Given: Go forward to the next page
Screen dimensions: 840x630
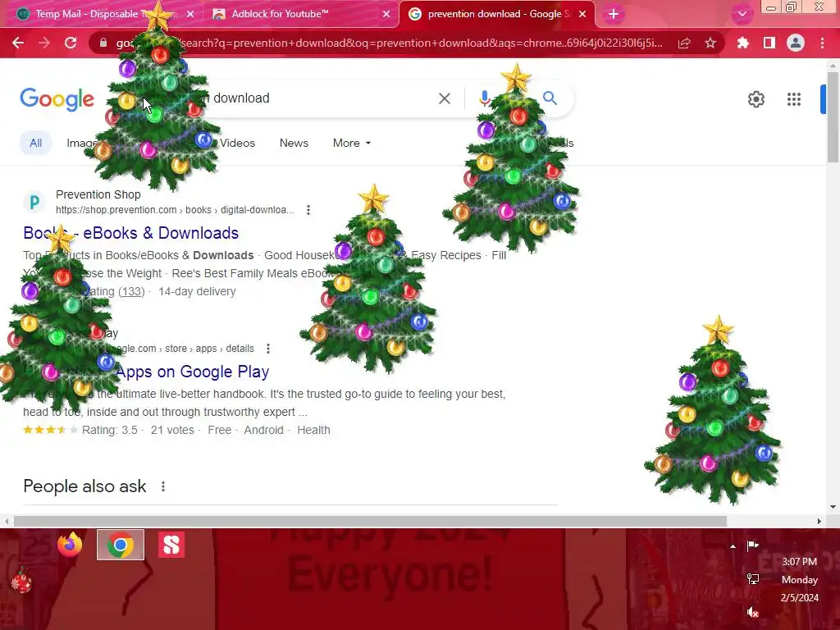Looking at the screenshot, I should click(44, 43).
